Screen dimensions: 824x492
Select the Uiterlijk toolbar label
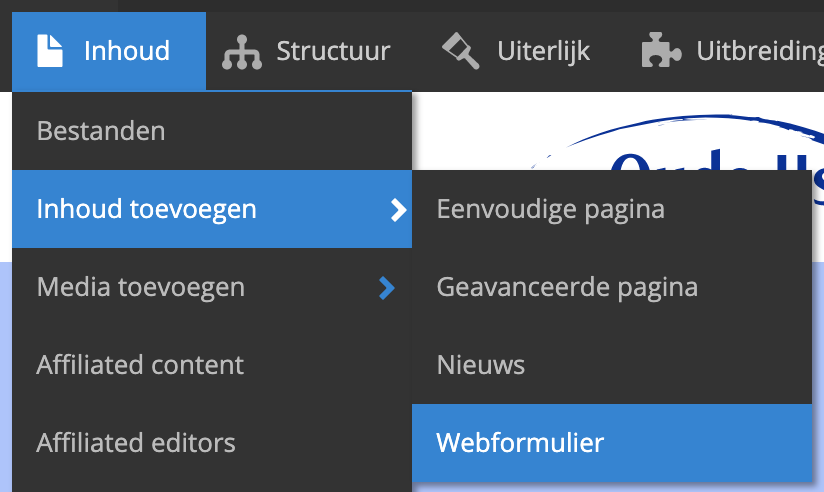[543, 50]
